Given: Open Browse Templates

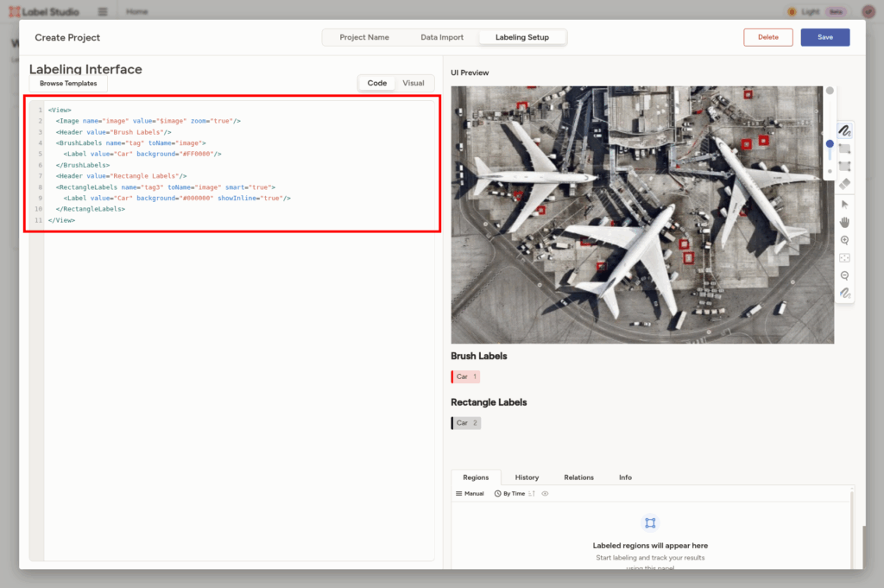Looking at the screenshot, I should [68, 84].
